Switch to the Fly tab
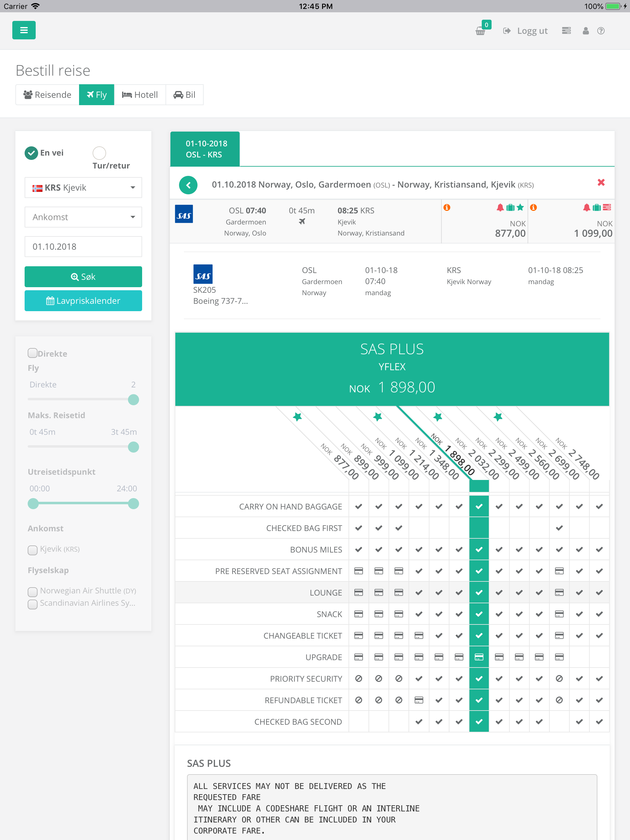This screenshot has width=630, height=840. tap(97, 95)
